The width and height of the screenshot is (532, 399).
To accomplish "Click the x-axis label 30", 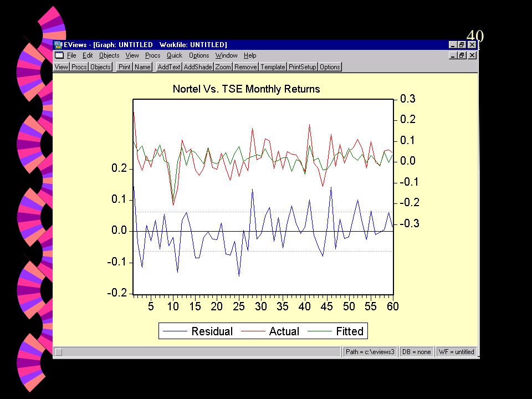I will pos(260,306).
